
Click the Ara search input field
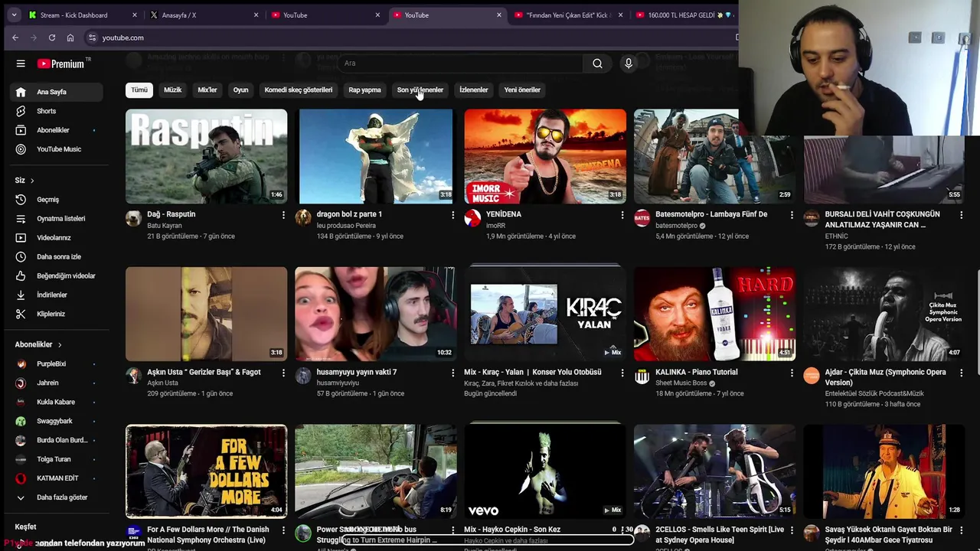click(459, 64)
